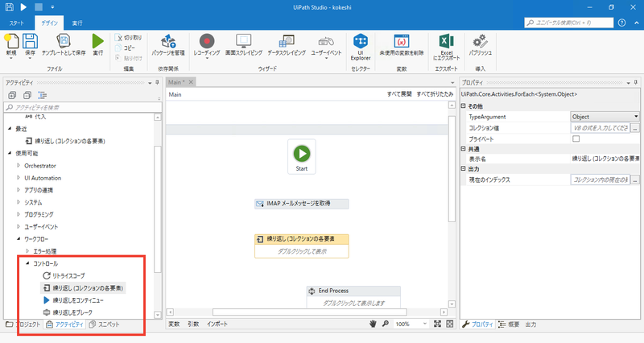This screenshot has height=343, width=644.
Task: Click コピー copy in ribbon
Action: click(126, 48)
